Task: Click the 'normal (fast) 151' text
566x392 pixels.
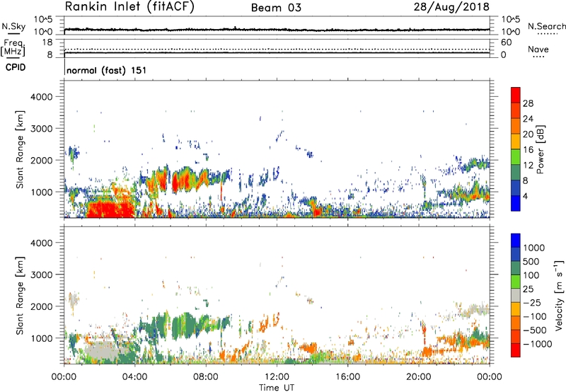Action: pos(107,70)
